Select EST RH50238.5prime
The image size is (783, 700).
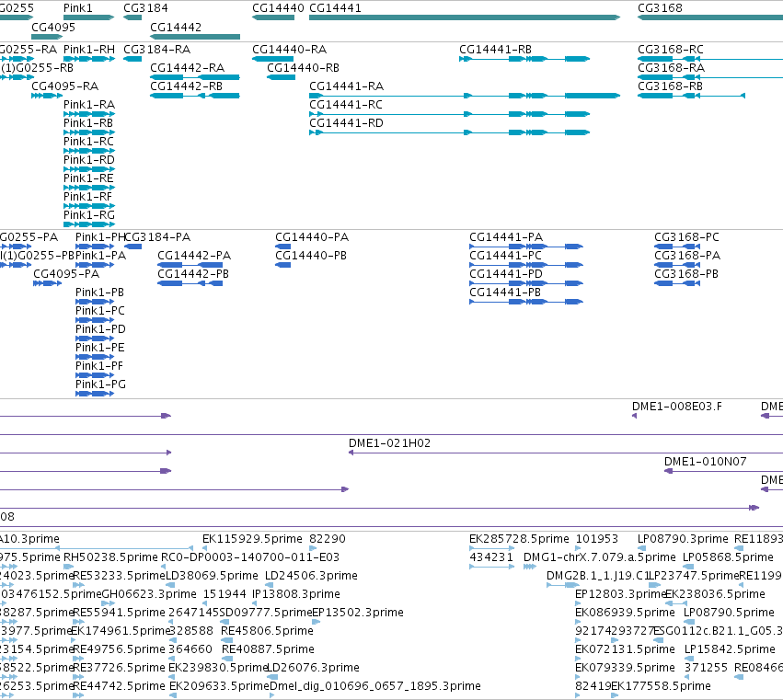tap(68, 567)
